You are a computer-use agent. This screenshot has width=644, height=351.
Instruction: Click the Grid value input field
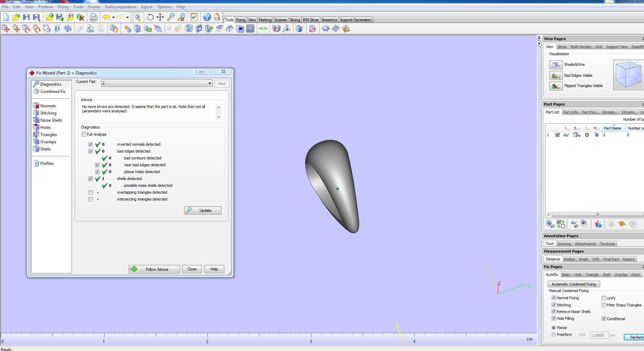click(599, 335)
